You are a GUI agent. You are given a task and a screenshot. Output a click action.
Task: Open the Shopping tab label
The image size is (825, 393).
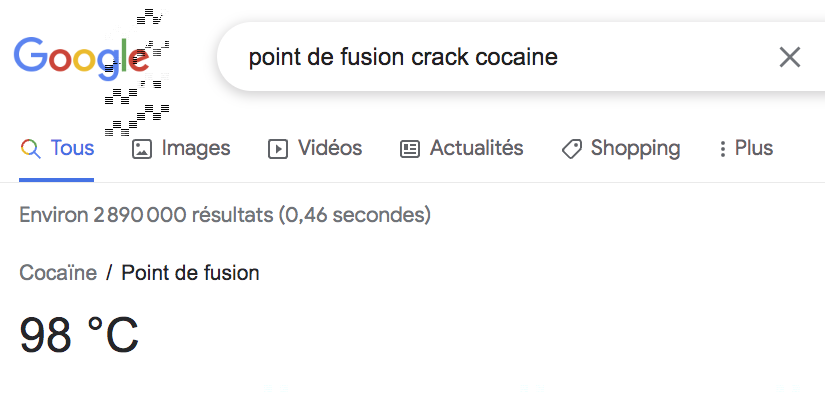[x=635, y=148]
